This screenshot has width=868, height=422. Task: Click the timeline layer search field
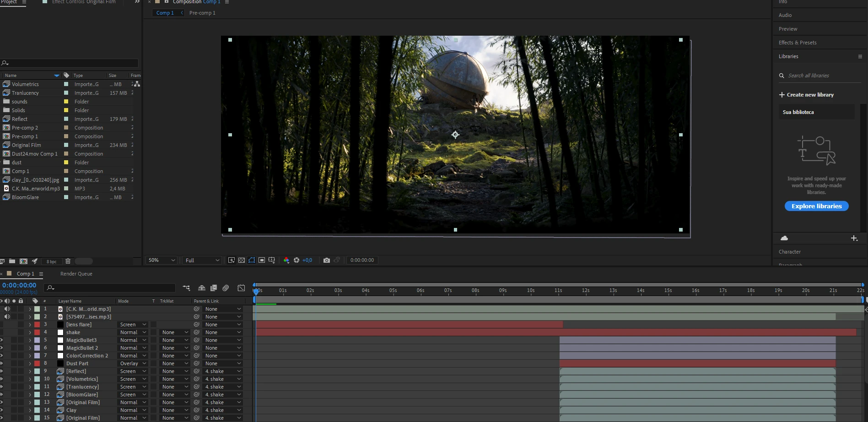click(110, 287)
